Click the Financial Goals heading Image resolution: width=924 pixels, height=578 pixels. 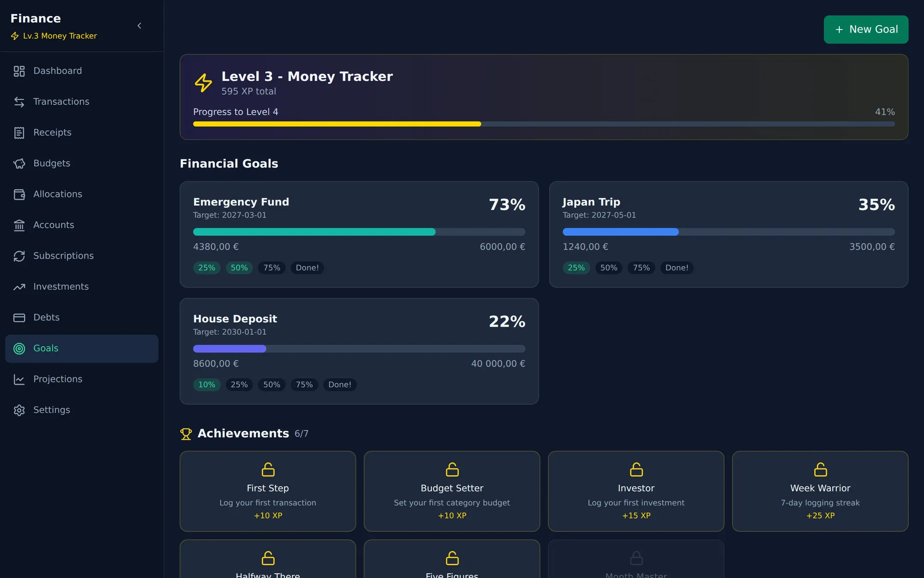[229, 164]
